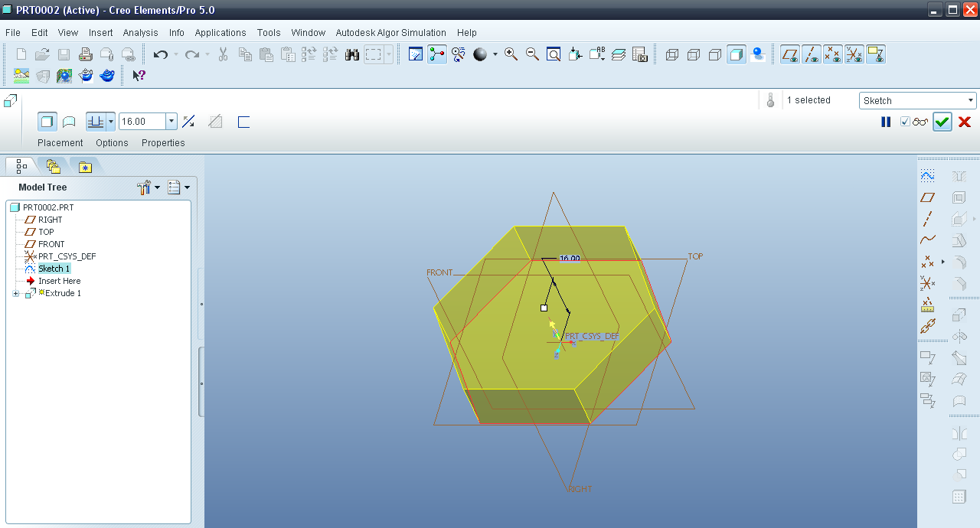The image size is (980, 528).
Task: Flip extrude depth direction icon
Action: point(189,122)
